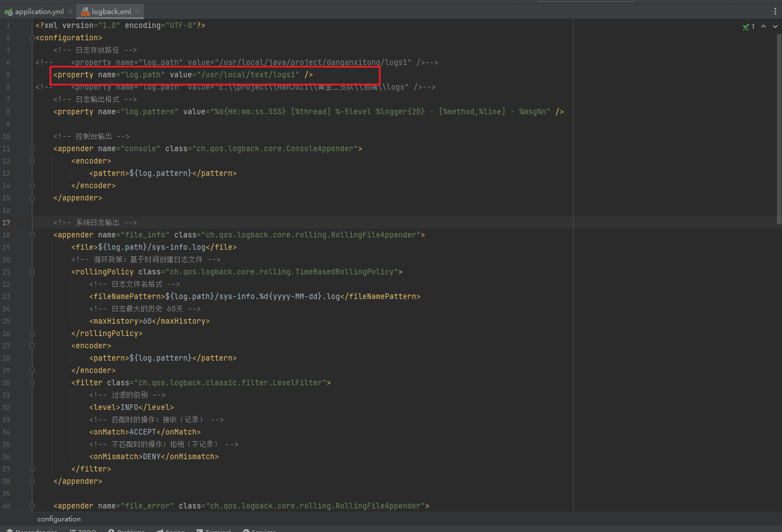Screen dimensions: 782x532
Task: Click the 控制台输出 comment
Action: [91, 137]
